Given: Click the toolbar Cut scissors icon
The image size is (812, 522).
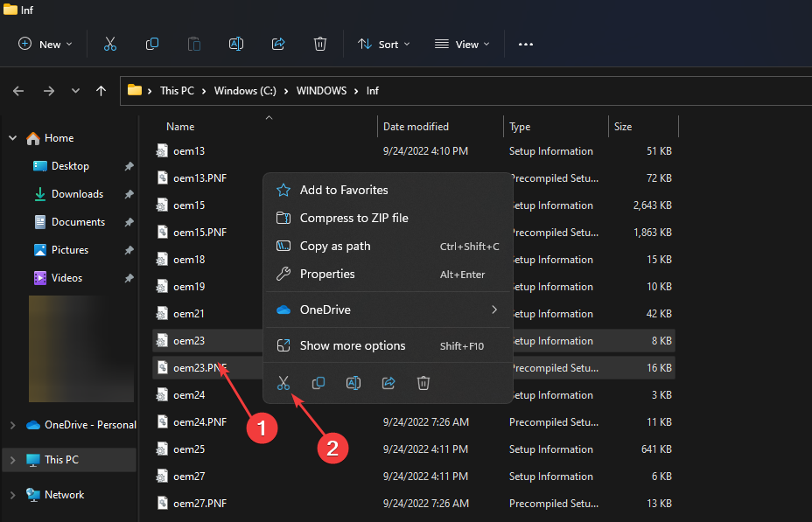Looking at the screenshot, I should [x=110, y=44].
